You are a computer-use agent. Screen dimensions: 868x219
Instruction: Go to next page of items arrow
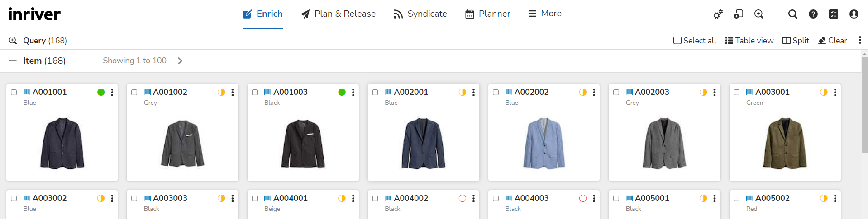point(180,61)
